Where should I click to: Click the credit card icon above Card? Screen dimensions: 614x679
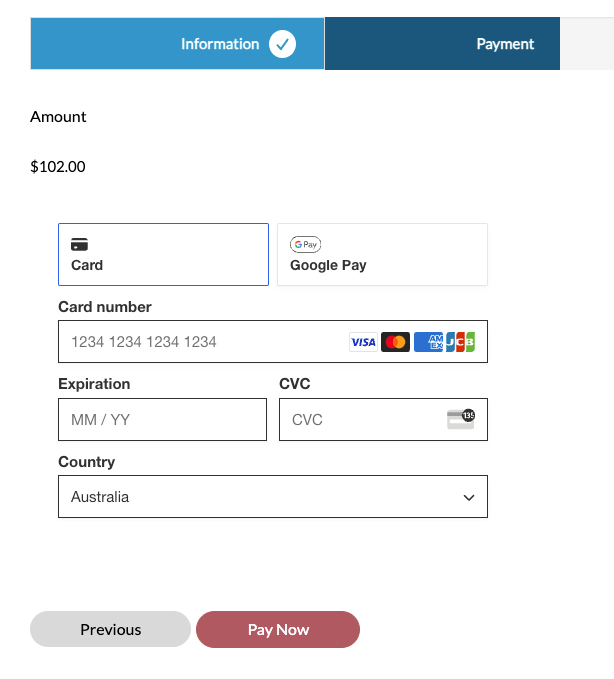click(79, 244)
